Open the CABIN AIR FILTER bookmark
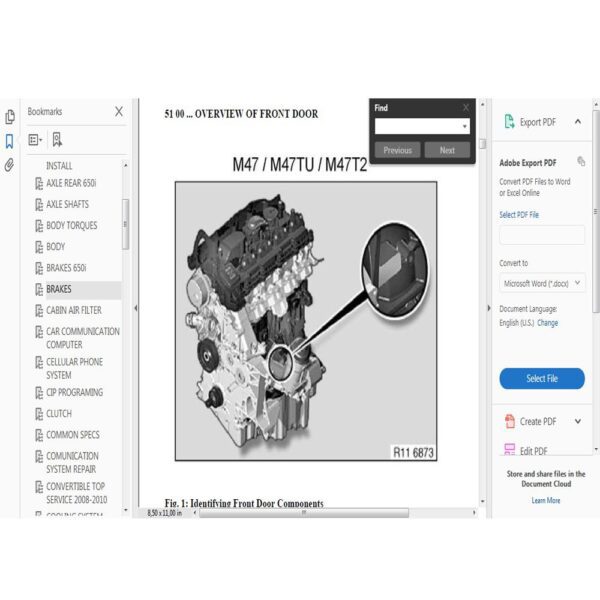This screenshot has height=600, width=600. pos(74,310)
